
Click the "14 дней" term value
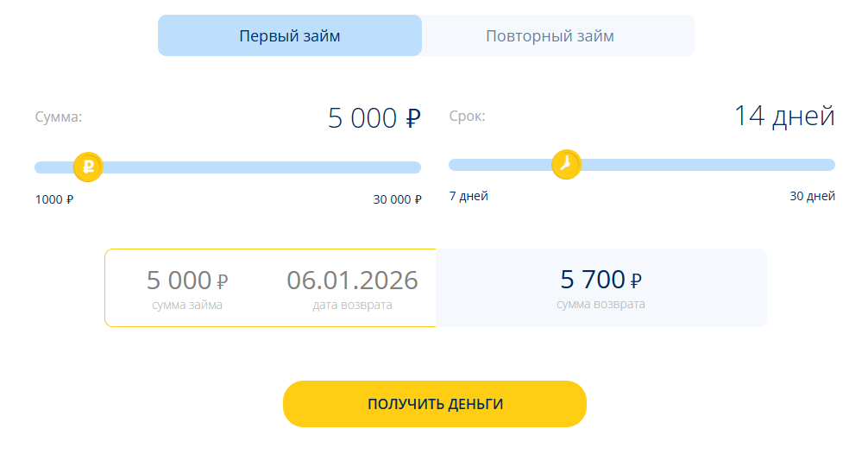783,116
